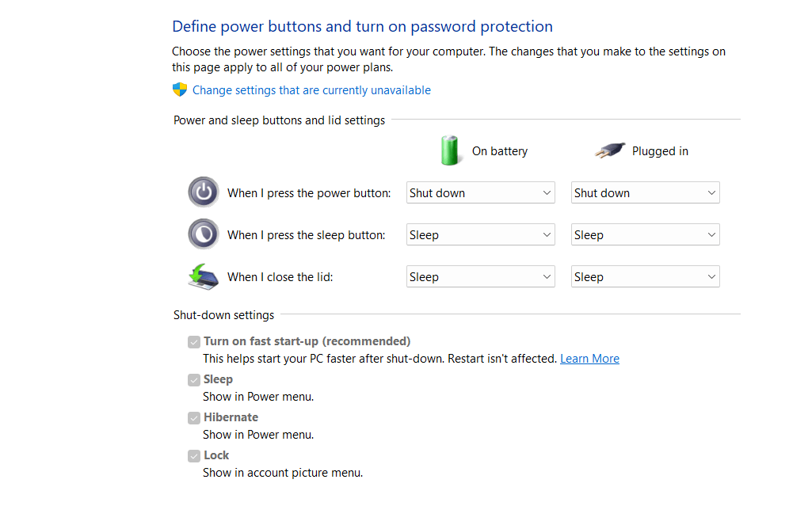
Task: Open close lid Plugged in dropdown
Action: click(x=646, y=276)
